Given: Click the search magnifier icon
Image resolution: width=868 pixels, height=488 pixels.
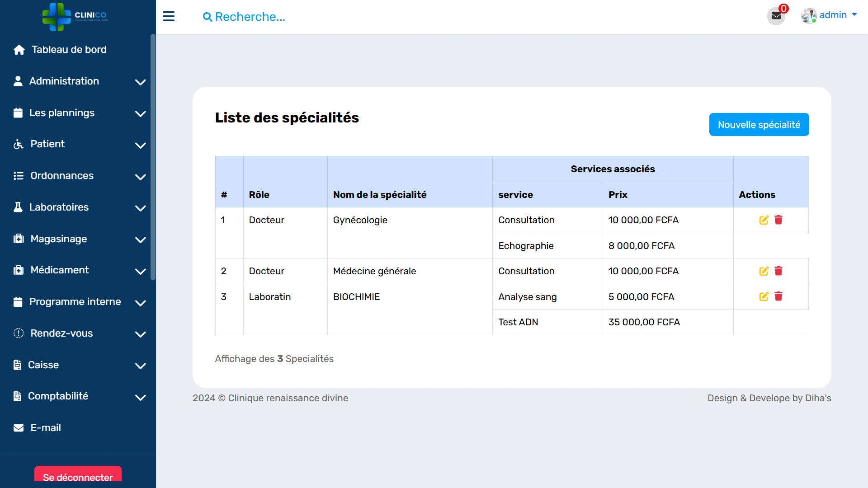Looking at the screenshot, I should pyautogui.click(x=208, y=17).
